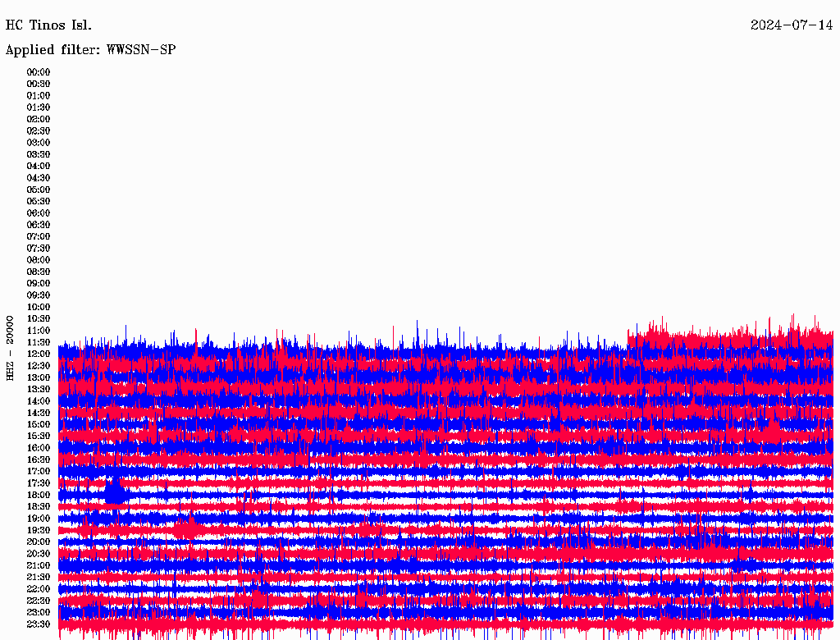Click the 08:30 time label
The width and height of the screenshot is (840, 640).
39,272
